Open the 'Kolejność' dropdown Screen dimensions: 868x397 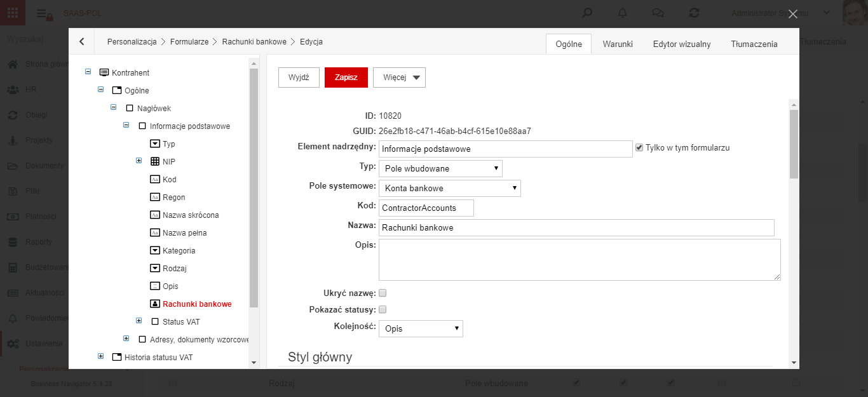(421, 328)
